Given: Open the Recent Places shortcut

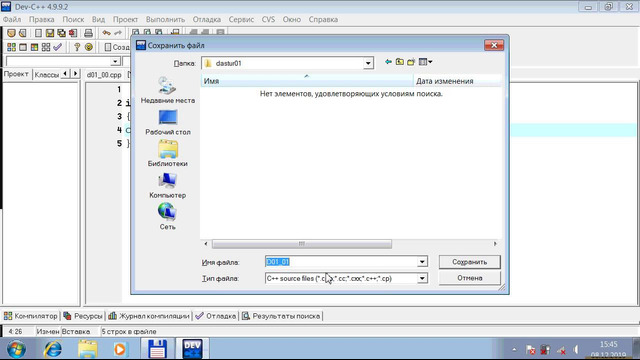Looking at the screenshot, I should (167, 90).
